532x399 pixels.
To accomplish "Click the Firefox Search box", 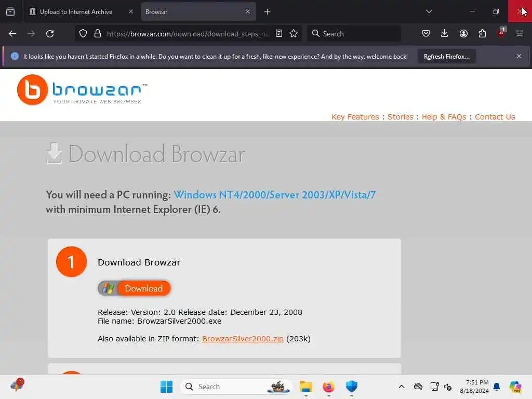I will coord(354,34).
